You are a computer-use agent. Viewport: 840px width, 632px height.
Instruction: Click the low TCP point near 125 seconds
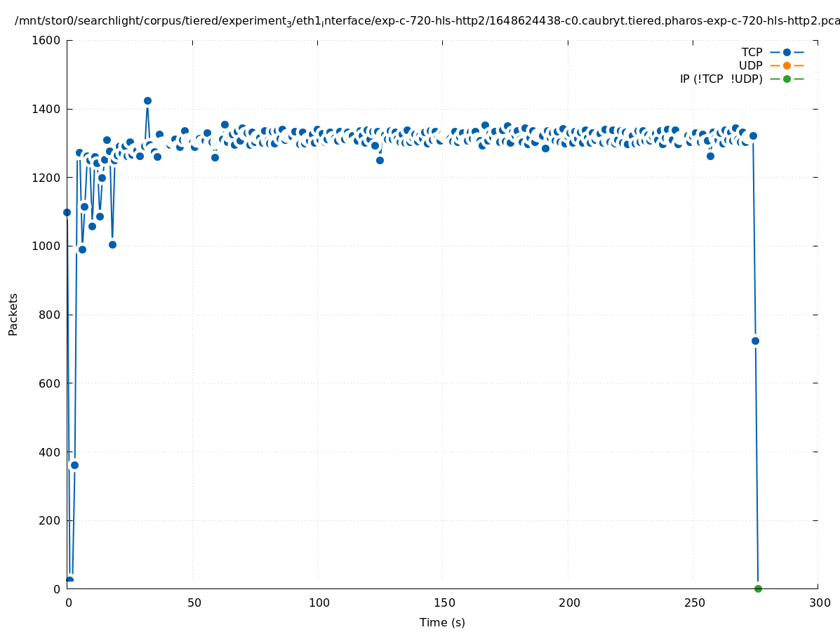380,160
